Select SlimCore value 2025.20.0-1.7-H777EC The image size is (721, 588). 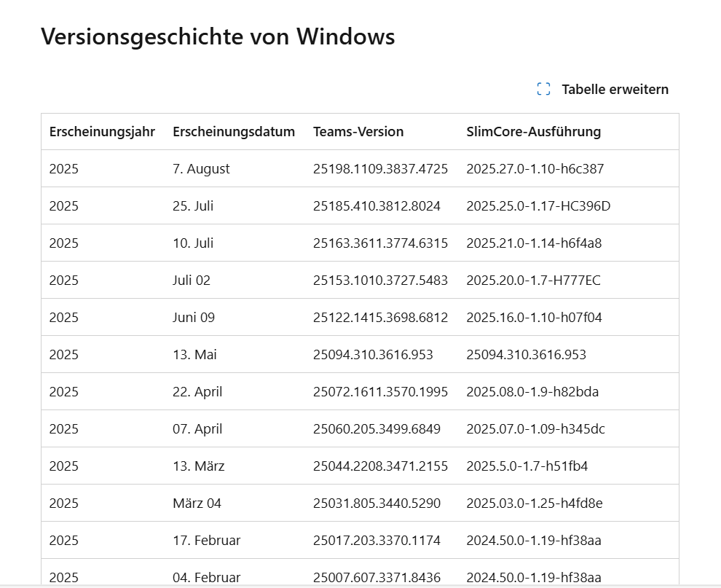(x=533, y=281)
